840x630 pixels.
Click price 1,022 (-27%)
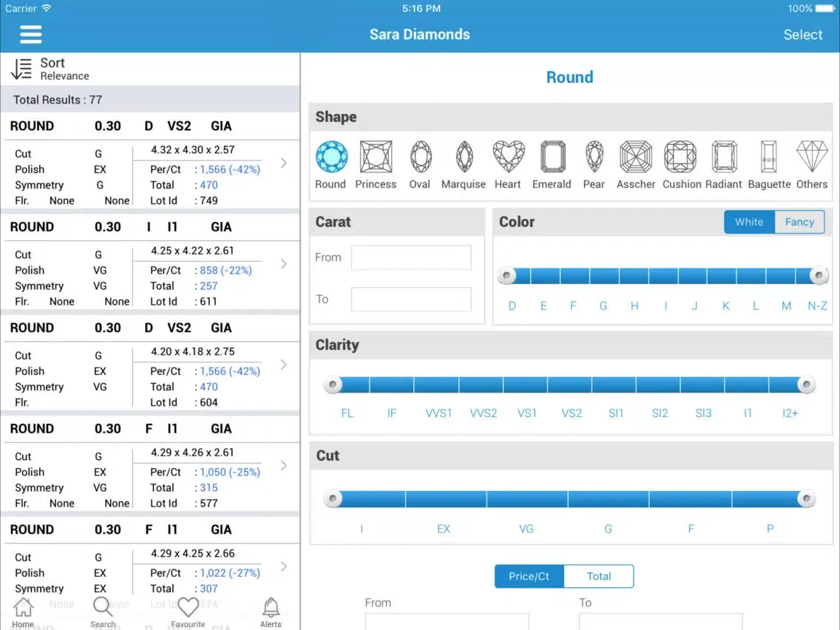[230, 573]
